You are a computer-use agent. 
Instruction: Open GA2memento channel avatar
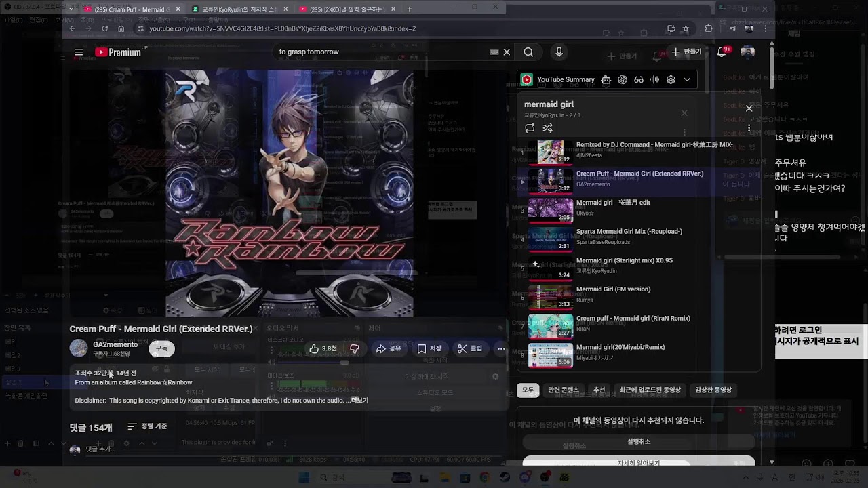79,348
